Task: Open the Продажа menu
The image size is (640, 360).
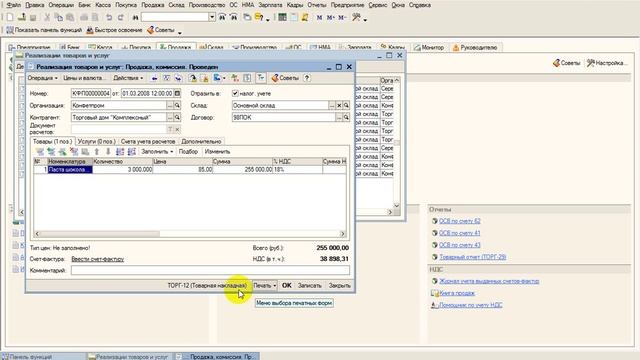Action: (x=153, y=5)
